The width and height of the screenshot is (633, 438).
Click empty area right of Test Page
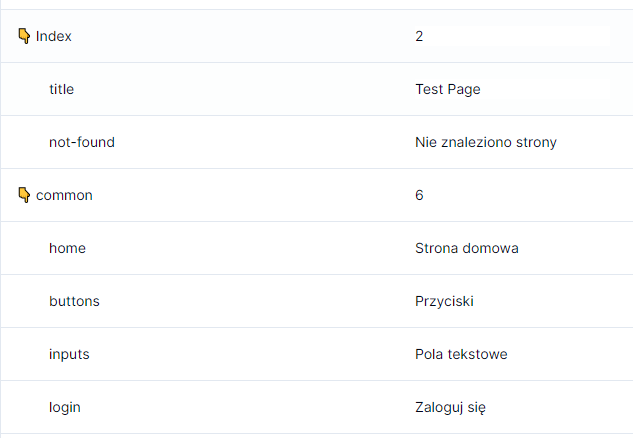(557, 89)
